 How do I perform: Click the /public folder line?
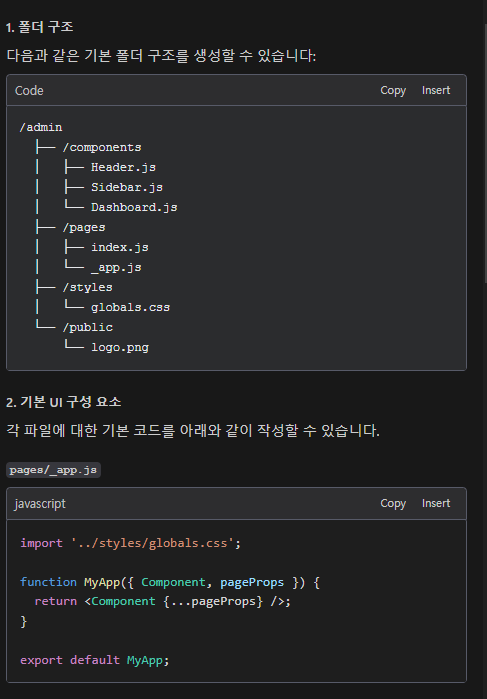pyautogui.click(x=88, y=328)
